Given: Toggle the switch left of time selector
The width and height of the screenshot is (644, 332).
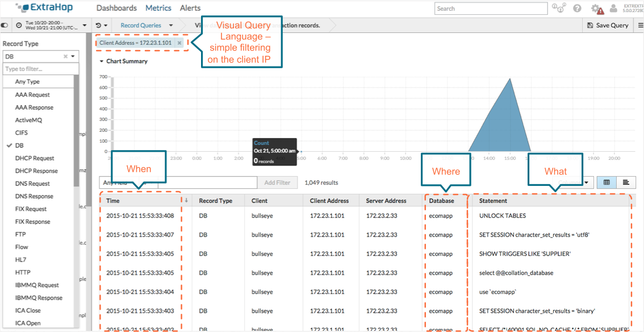Looking at the screenshot, I should [5, 26].
